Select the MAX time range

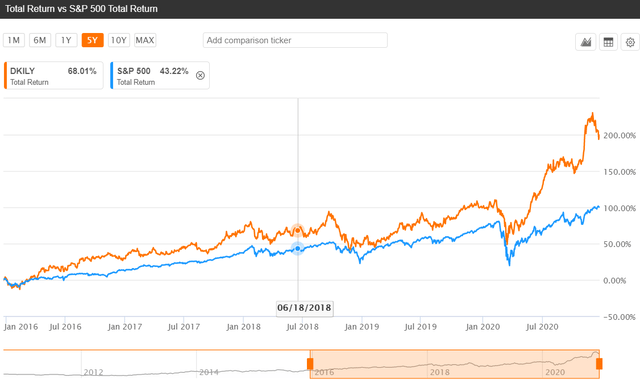(145, 40)
